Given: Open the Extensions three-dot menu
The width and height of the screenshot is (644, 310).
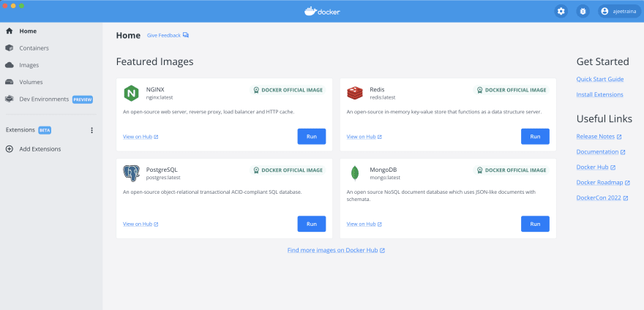Looking at the screenshot, I should coord(91,130).
